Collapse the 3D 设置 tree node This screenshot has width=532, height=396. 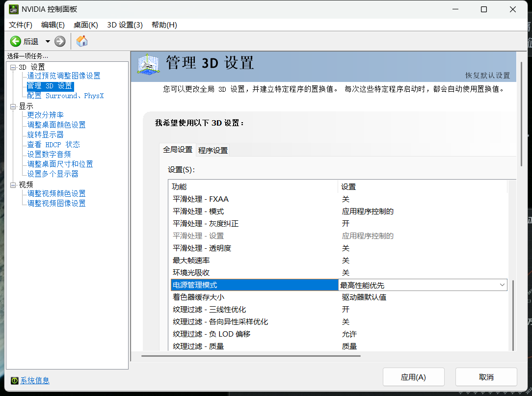click(x=13, y=67)
